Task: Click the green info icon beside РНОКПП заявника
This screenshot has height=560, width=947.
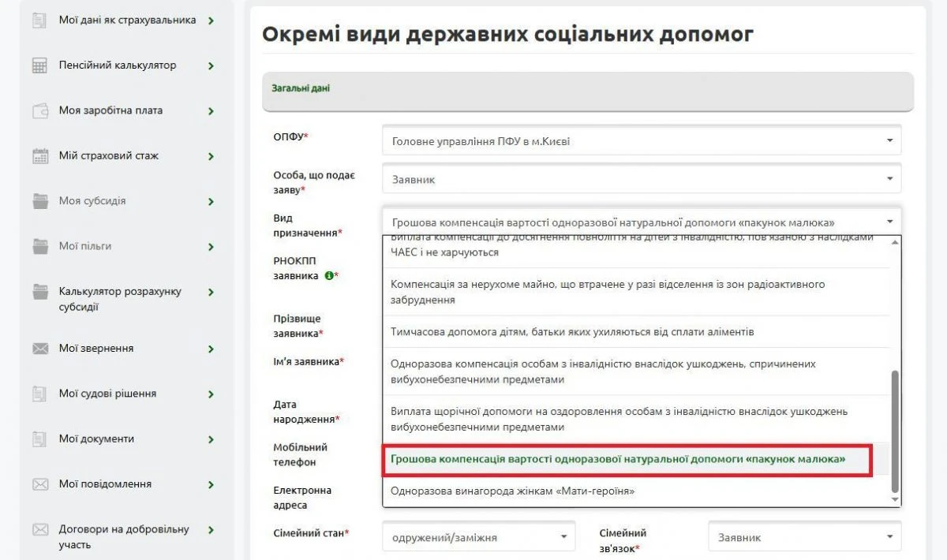Action: (x=328, y=276)
